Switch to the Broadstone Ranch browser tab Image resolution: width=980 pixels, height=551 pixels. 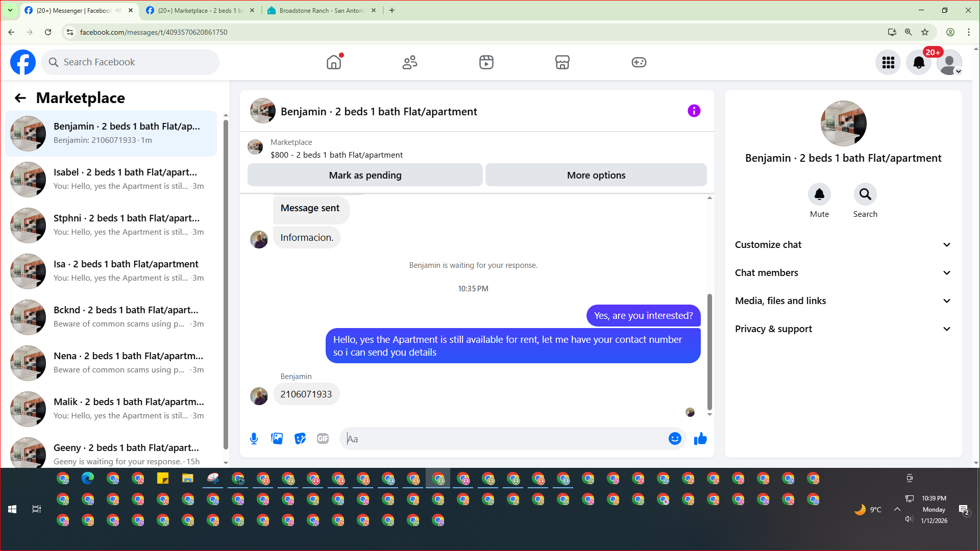coord(322,10)
